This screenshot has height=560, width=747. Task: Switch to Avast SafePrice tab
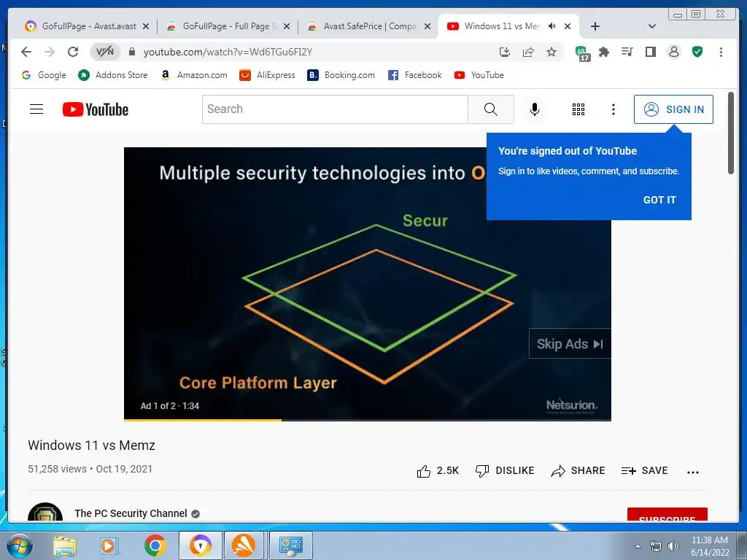(368, 26)
